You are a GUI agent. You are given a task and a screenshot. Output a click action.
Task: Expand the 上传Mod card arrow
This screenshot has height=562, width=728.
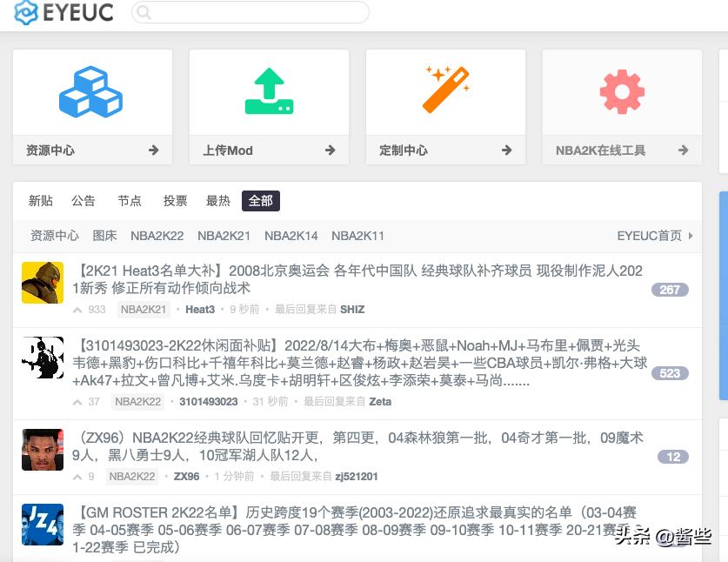pyautogui.click(x=330, y=150)
